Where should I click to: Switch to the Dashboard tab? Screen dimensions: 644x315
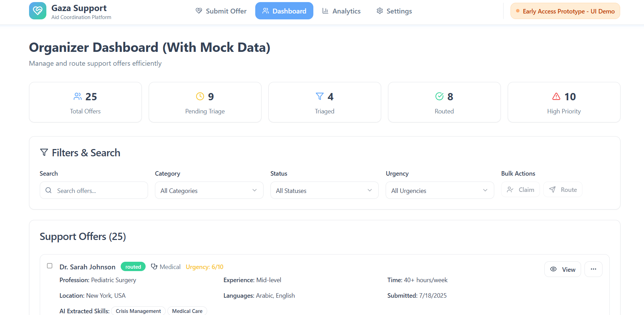point(284,11)
